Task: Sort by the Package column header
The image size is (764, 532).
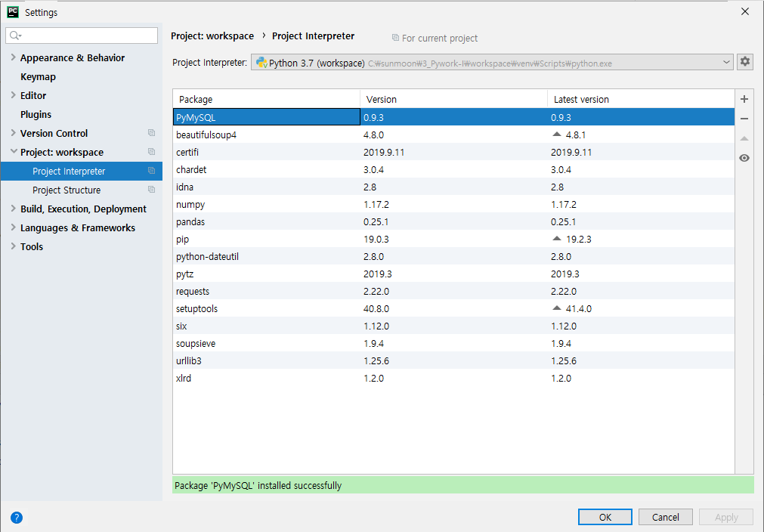Action: [267, 100]
